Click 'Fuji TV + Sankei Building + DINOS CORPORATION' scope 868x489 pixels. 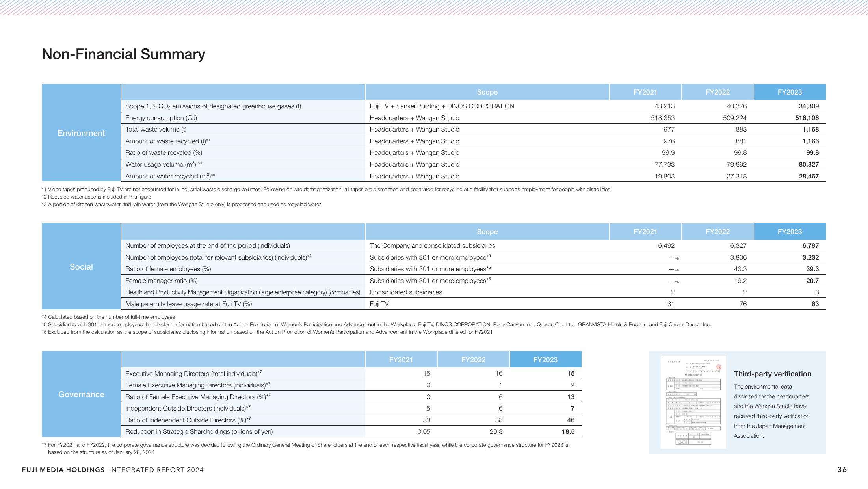(x=442, y=106)
